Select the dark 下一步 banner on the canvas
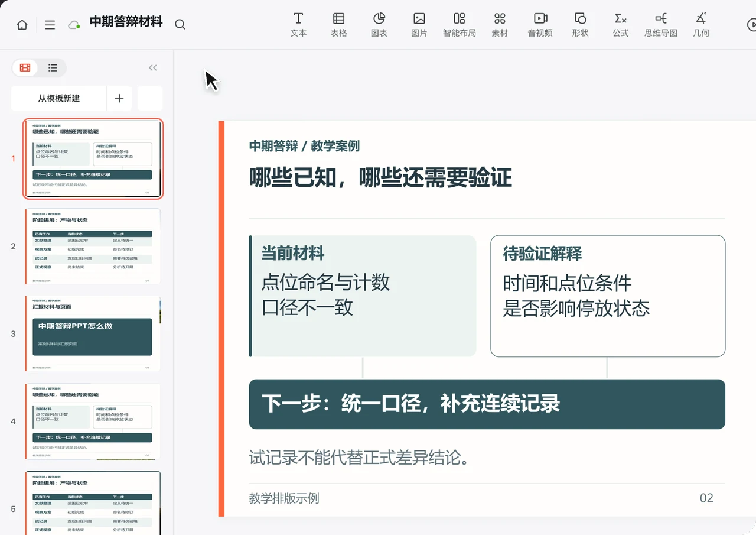756x535 pixels. [x=487, y=404]
